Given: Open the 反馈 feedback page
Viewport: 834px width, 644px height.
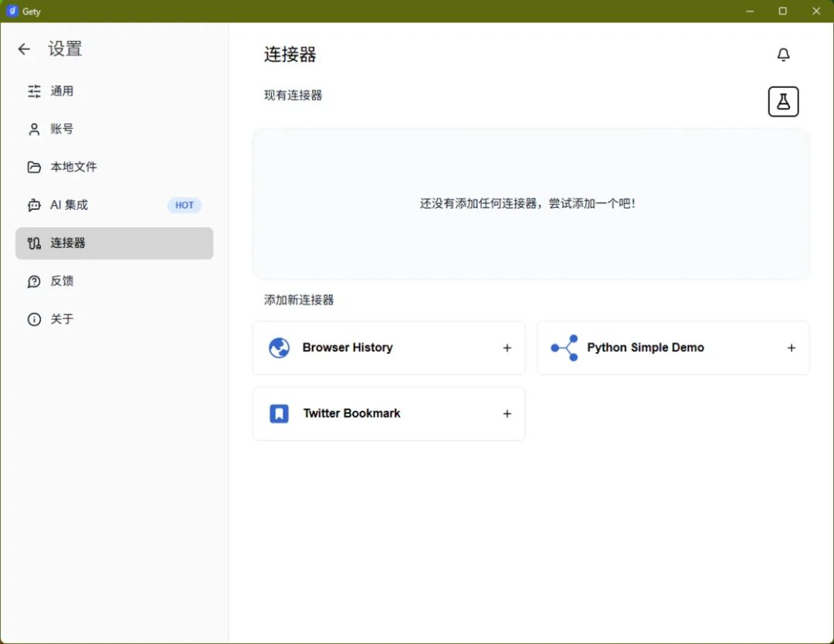Looking at the screenshot, I should [114, 281].
